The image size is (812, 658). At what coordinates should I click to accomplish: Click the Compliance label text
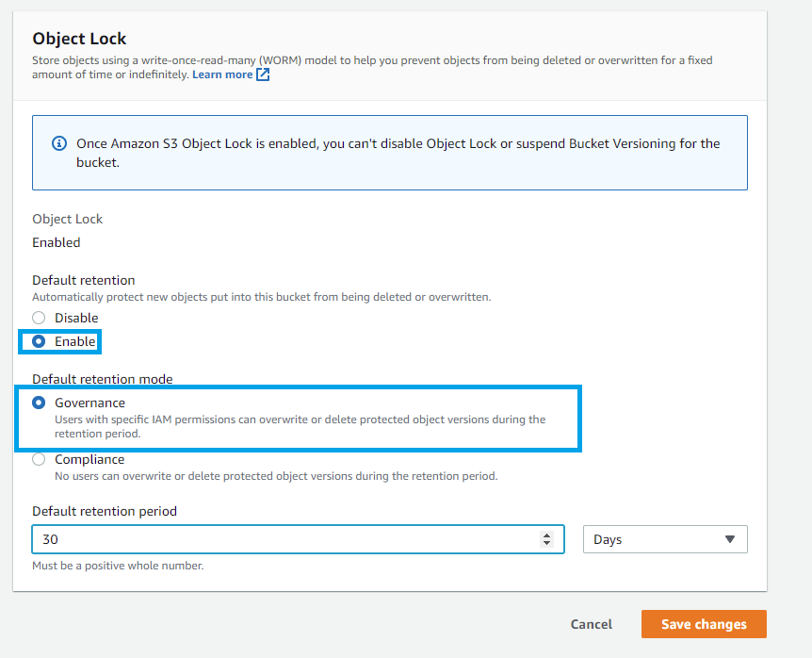click(89, 460)
